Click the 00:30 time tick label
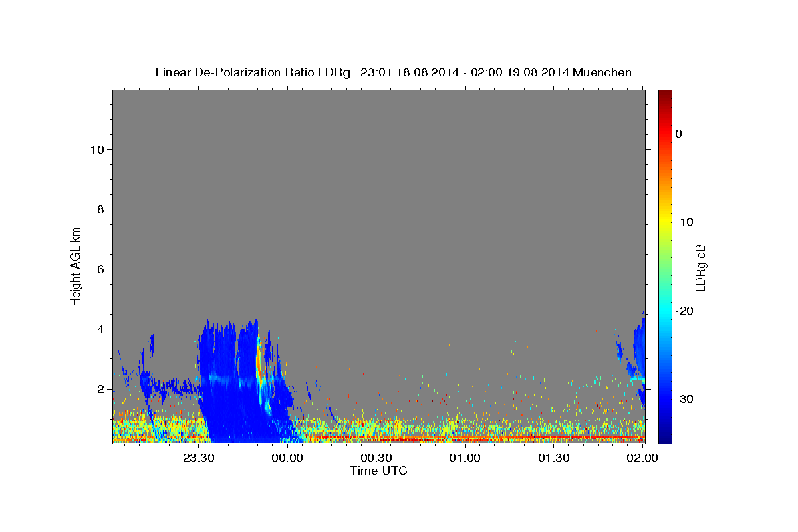 click(376, 458)
